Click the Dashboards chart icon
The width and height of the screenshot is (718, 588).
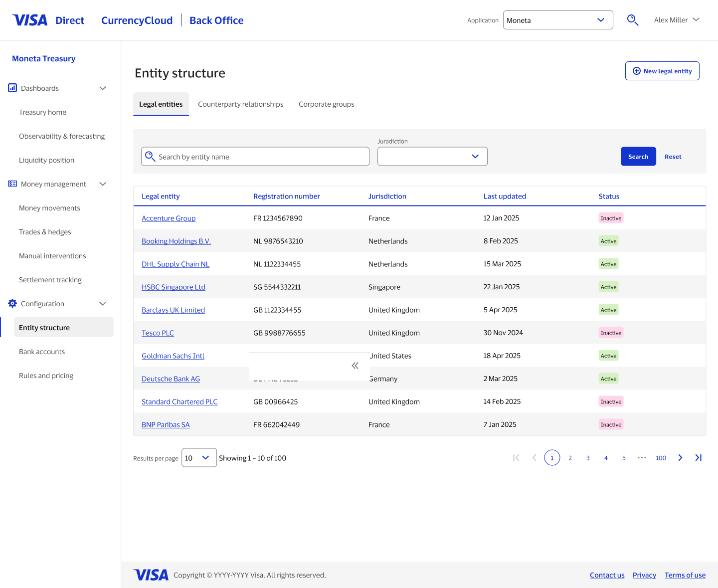[12, 88]
